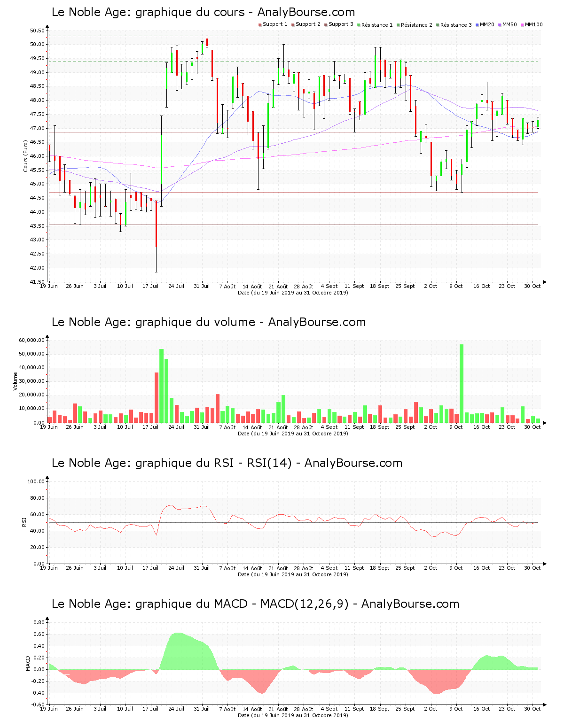Click the 20.00 RSI axis label
Screen dimensions: 564x728
pos(37,547)
